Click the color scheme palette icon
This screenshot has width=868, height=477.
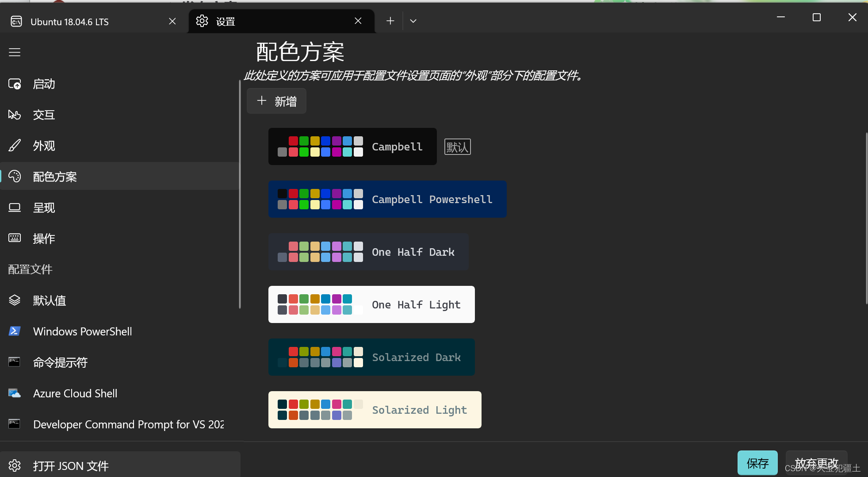pos(15,177)
